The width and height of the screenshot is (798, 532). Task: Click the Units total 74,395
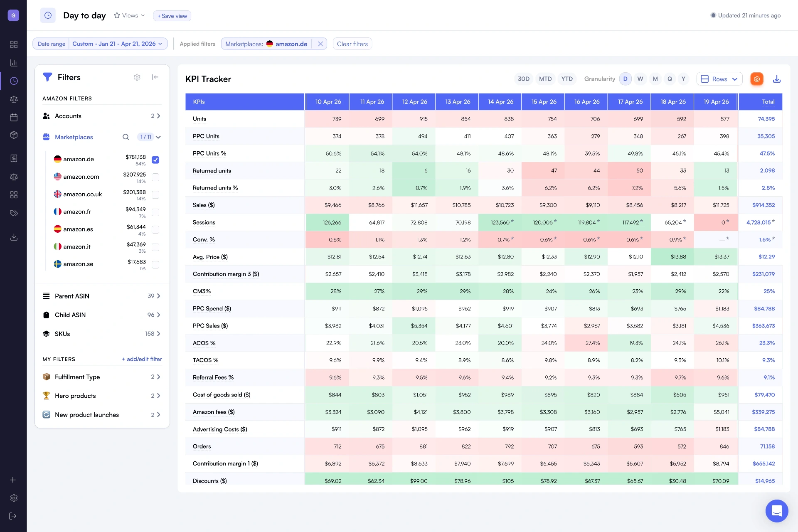point(766,119)
